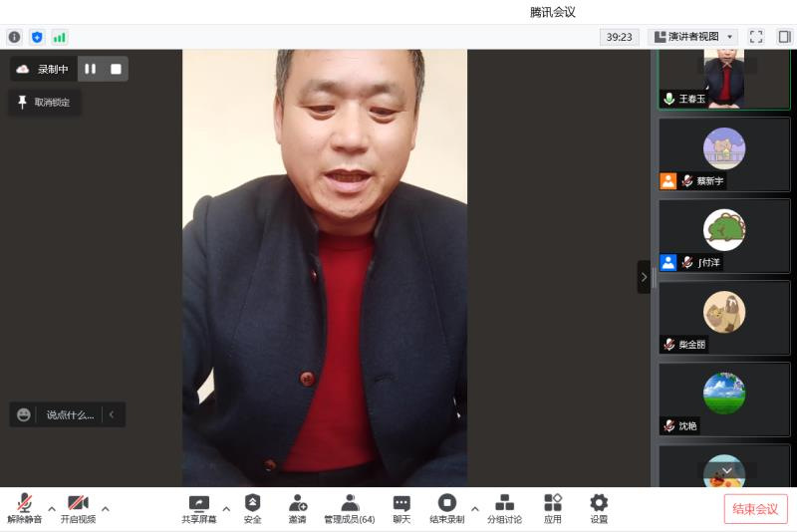
Task: Open the Invite (邀请) option
Action: [297, 509]
